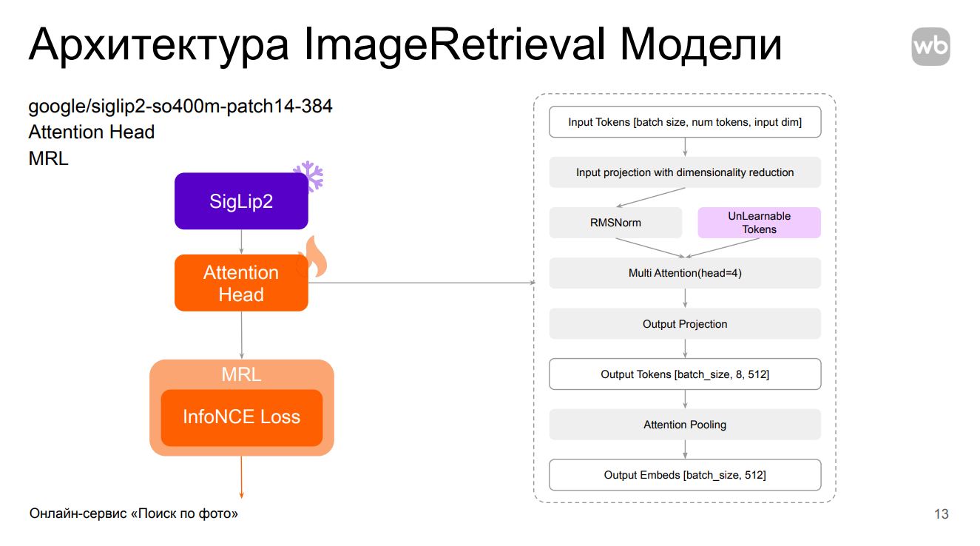The image size is (980, 546).
Task: Click the google/siglip2-so400m-patch14-384 text line
Action: (x=180, y=107)
